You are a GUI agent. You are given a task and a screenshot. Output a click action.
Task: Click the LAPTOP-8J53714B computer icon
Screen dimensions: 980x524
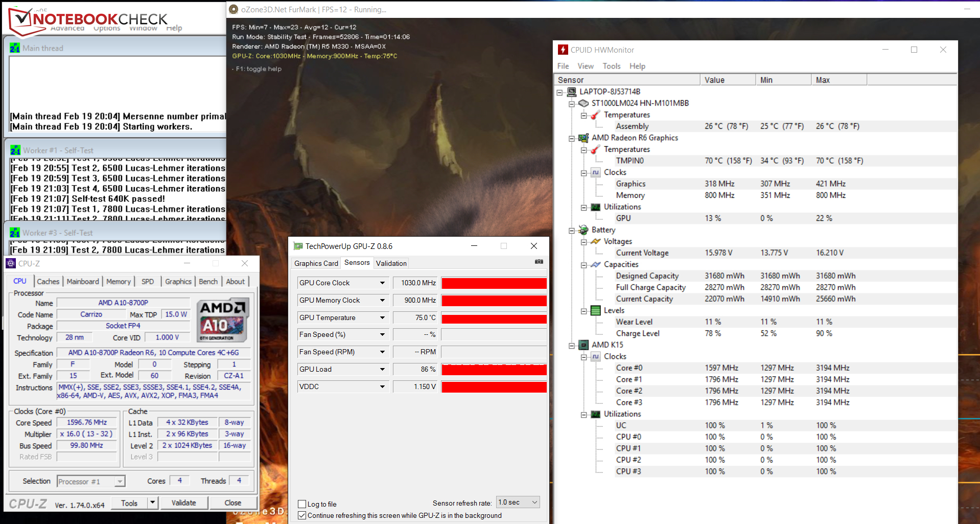pyautogui.click(x=571, y=92)
